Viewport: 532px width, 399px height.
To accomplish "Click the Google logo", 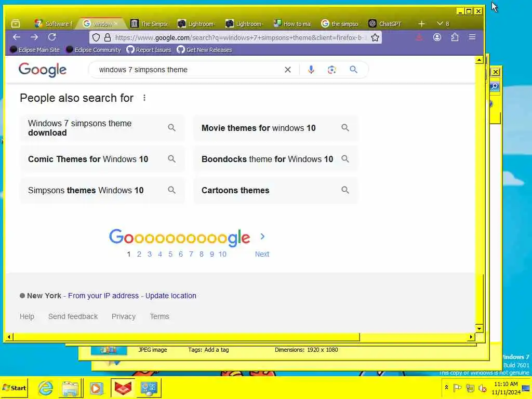I will click(43, 70).
